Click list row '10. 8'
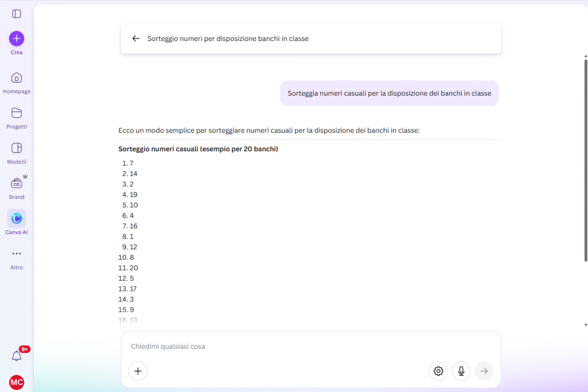 click(x=126, y=258)
